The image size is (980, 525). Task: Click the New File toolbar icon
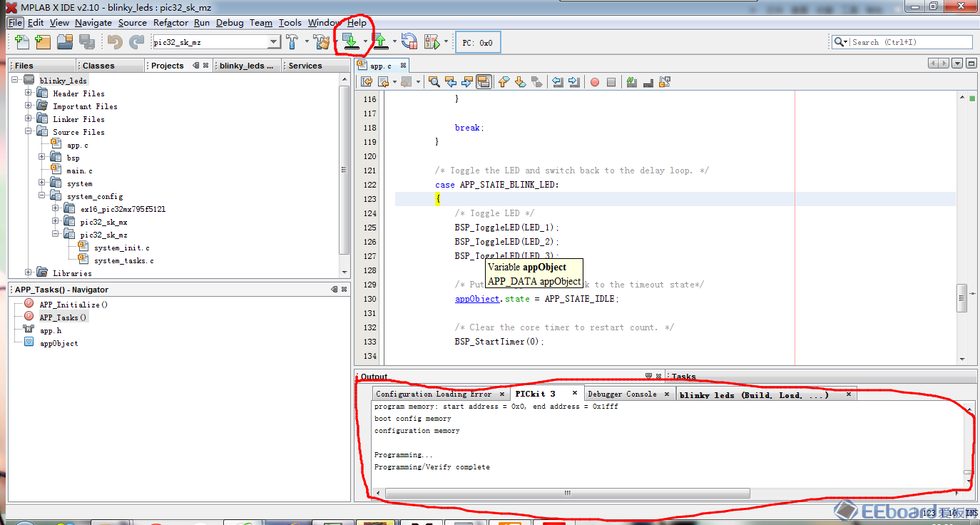pyautogui.click(x=21, y=42)
